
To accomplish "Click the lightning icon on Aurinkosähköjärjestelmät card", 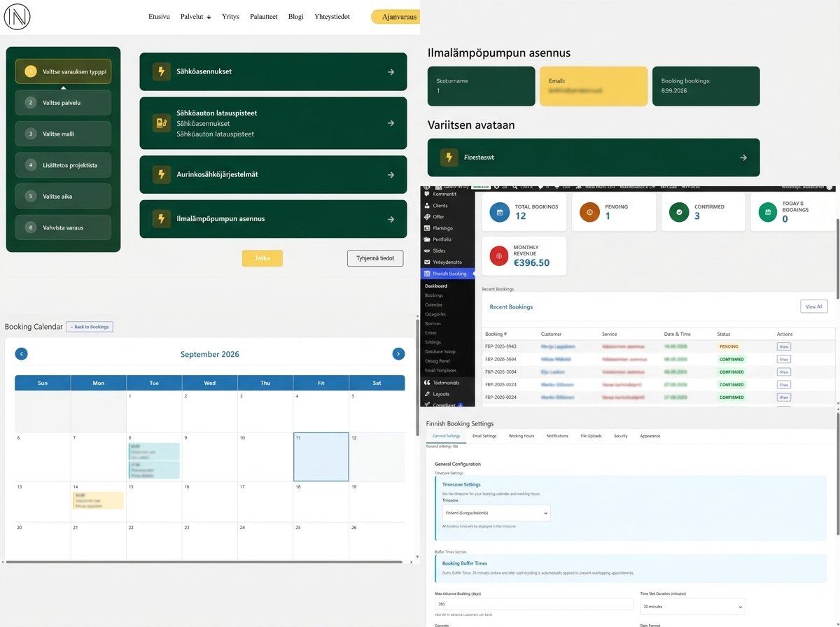I will [162, 174].
